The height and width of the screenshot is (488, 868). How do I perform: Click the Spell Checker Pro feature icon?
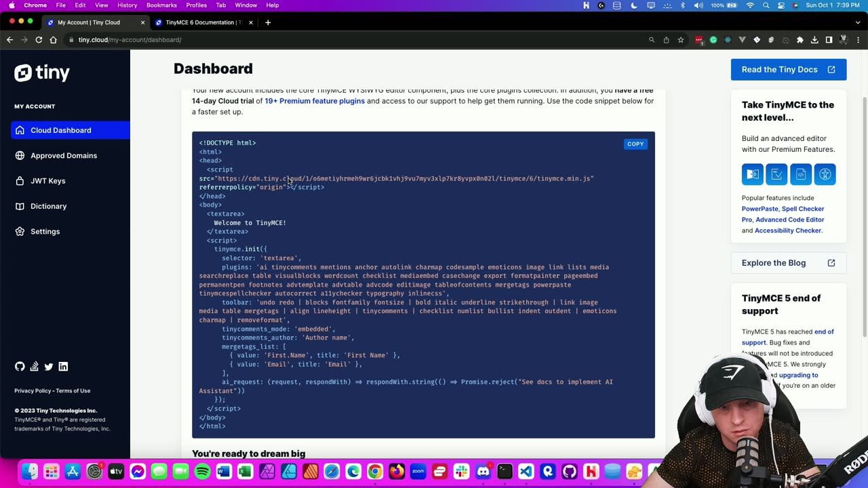[776, 174]
